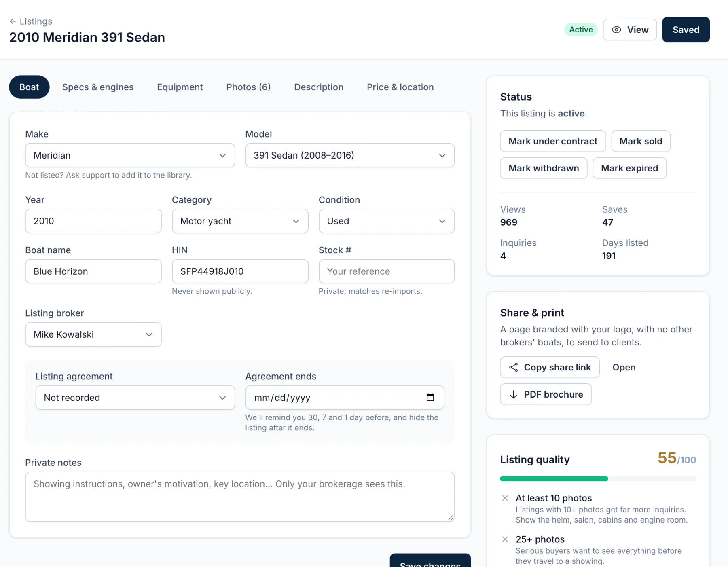728x567 pixels.
Task: Go to Photos (6) tab
Action: [248, 87]
